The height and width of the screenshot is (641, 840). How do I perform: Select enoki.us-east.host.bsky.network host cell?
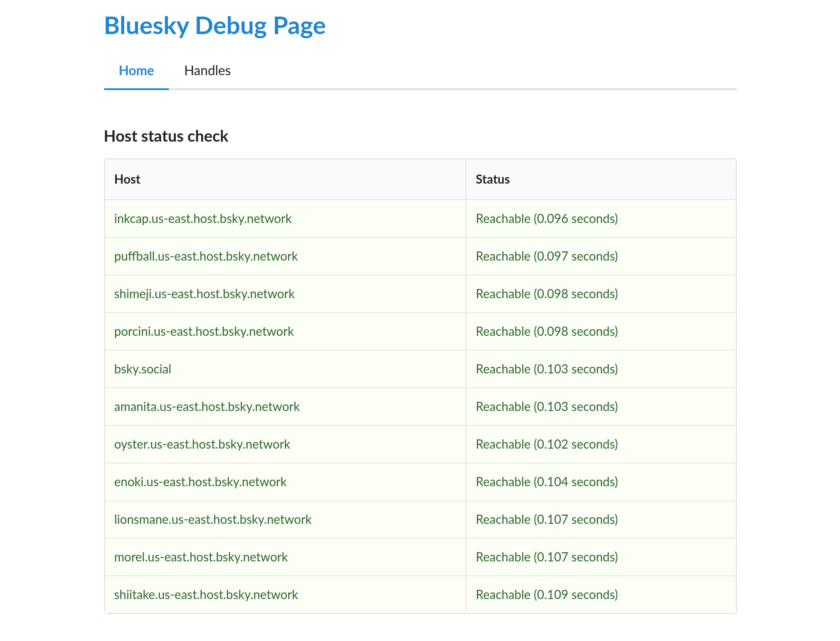(285, 482)
